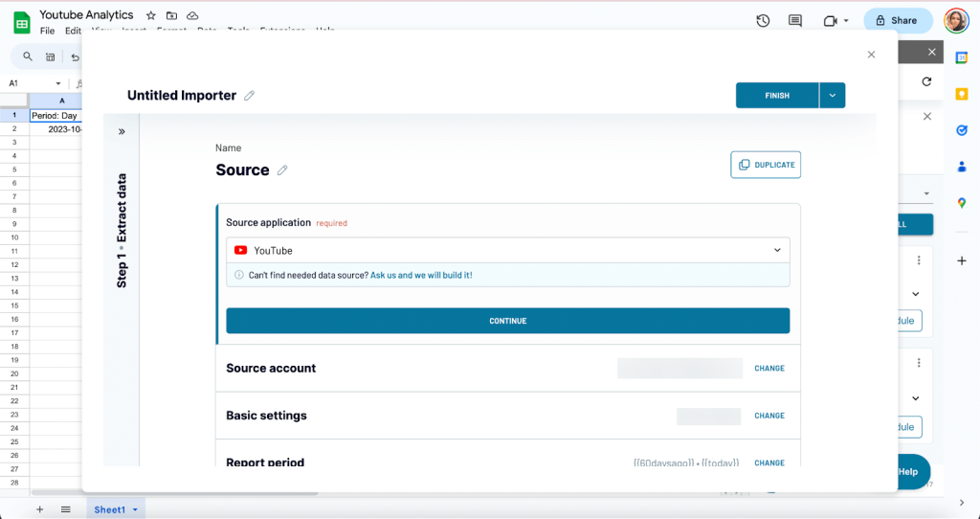Image resolution: width=980 pixels, height=519 pixels.
Task: Open the Finish button dropdown arrow
Action: pyautogui.click(x=832, y=95)
